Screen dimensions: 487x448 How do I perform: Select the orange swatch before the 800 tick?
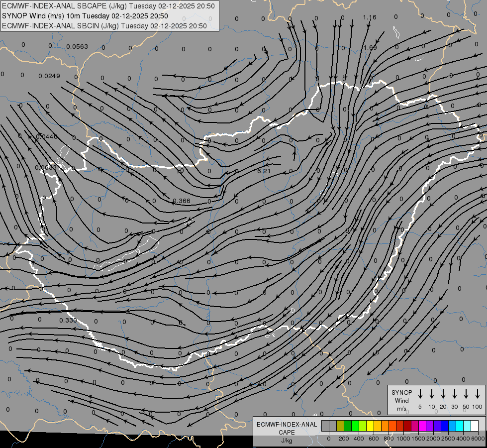click(385, 426)
